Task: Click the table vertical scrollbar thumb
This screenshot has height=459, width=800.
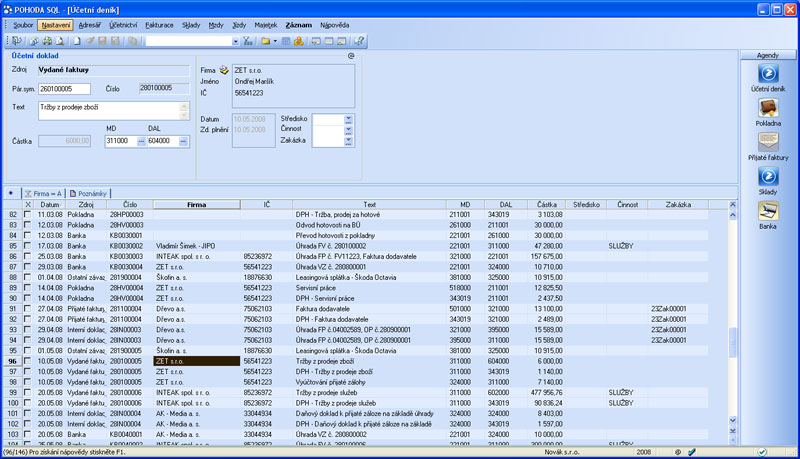Action: pyautogui.click(x=733, y=342)
